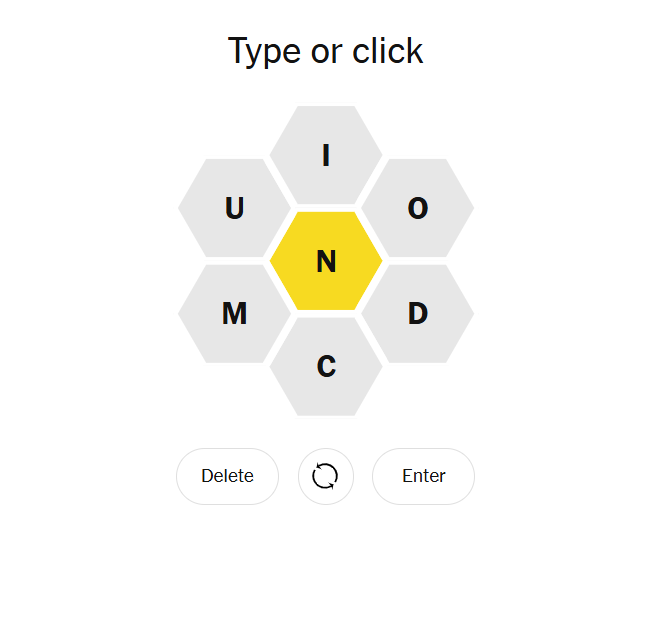Click the yellow center hexagon N

[326, 261]
